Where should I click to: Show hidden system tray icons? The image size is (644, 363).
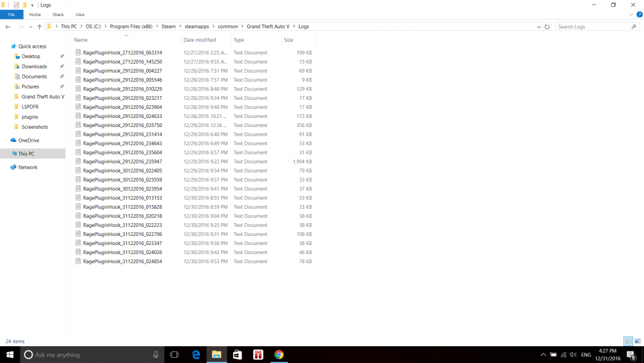543,355
